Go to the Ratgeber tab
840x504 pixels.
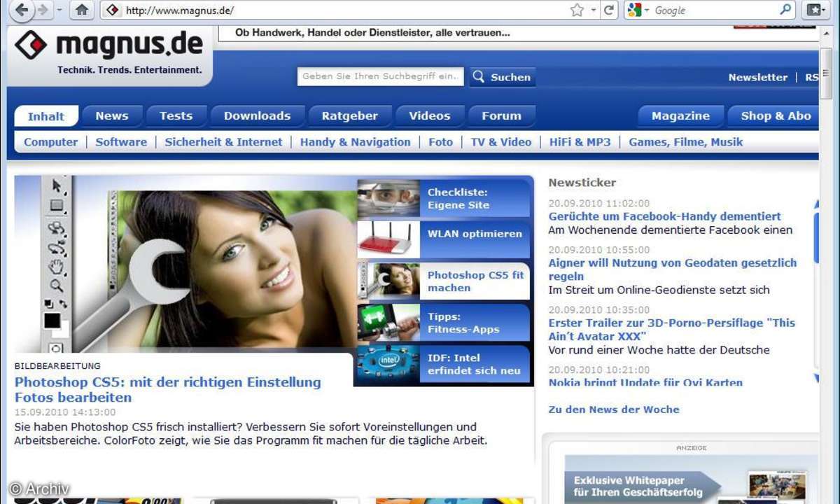[x=350, y=115]
